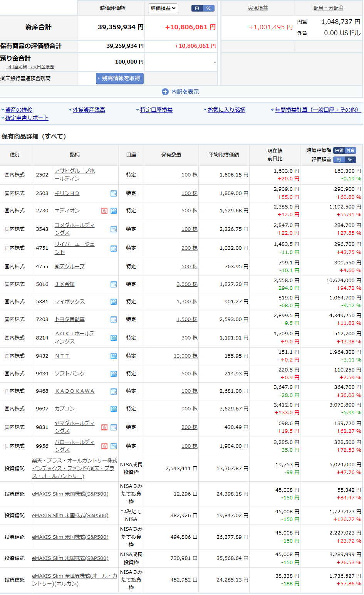Open the 楽天・プラス・オールカントリー株式インデックス・ファンド fund link

coord(75,468)
